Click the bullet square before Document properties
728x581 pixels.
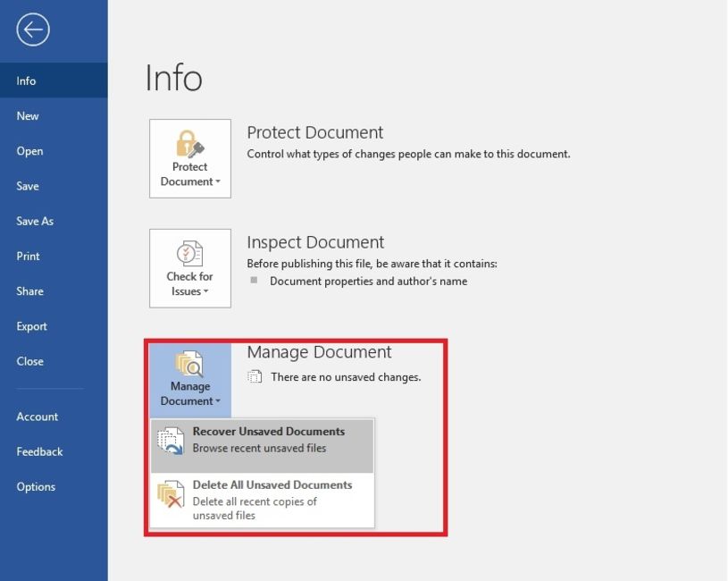[x=254, y=280]
